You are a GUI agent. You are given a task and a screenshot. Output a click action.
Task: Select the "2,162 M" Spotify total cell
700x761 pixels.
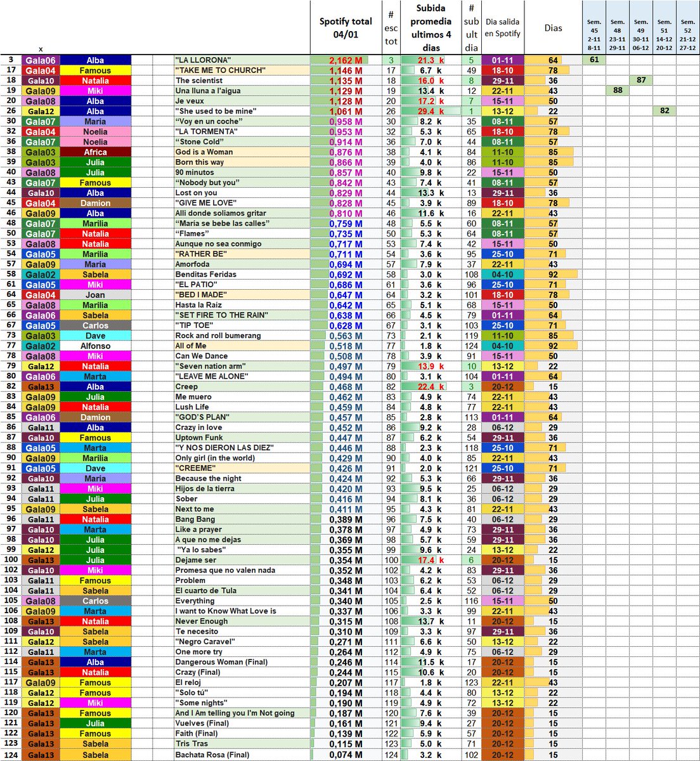[346, 60]
